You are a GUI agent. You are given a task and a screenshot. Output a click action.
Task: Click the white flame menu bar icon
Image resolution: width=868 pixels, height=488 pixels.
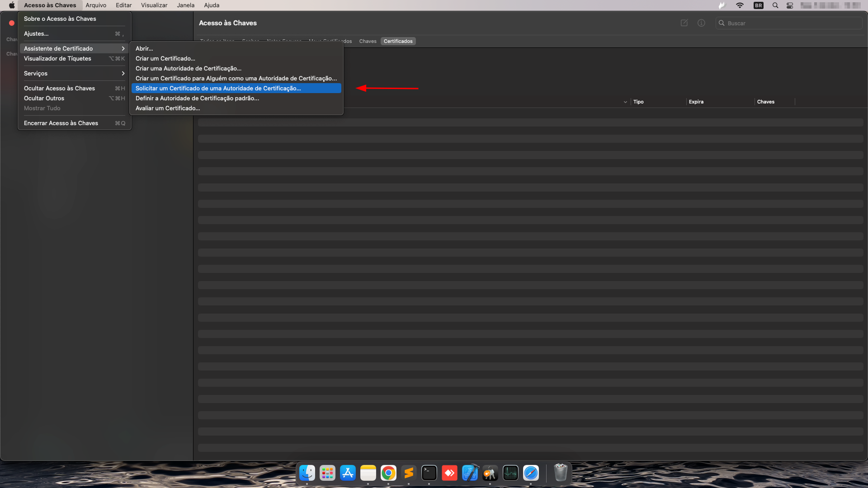(722, 5)
